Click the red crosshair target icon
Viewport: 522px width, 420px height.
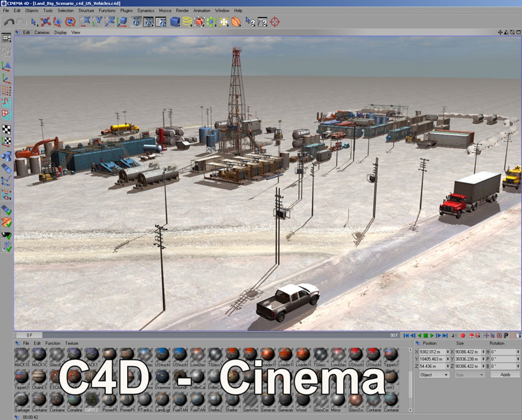tap(275, 22)
